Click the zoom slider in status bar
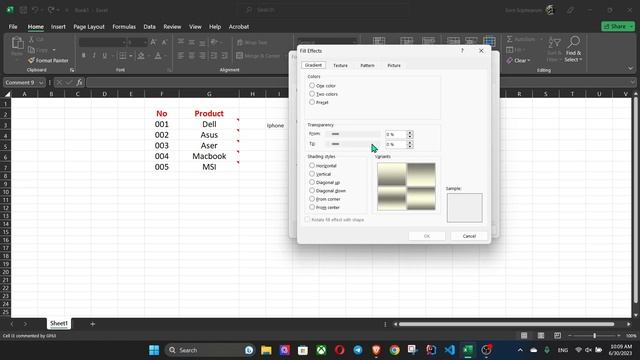This screenshot has width=640, height=360. point(595,336)
